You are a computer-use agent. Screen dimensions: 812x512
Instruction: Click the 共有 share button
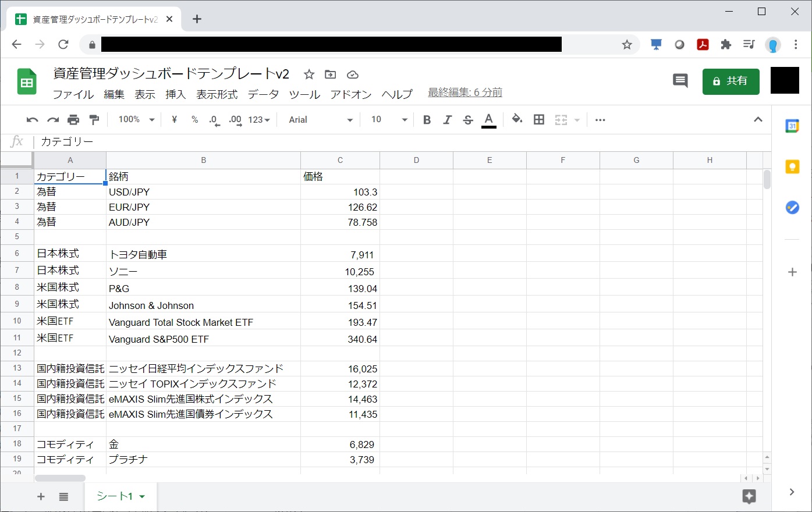[731, 81]
